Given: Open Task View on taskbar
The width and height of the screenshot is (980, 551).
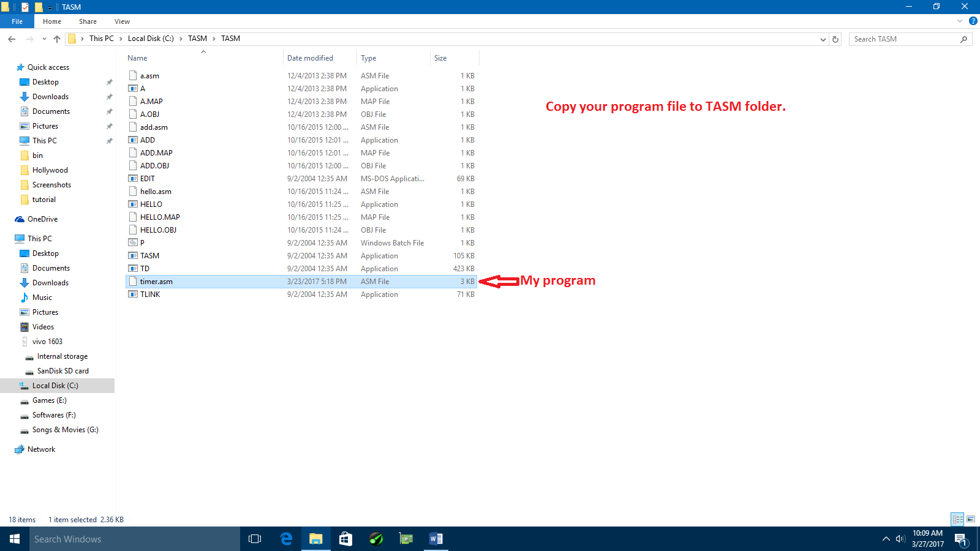Looking at the screenshot, I should [255, 539].
